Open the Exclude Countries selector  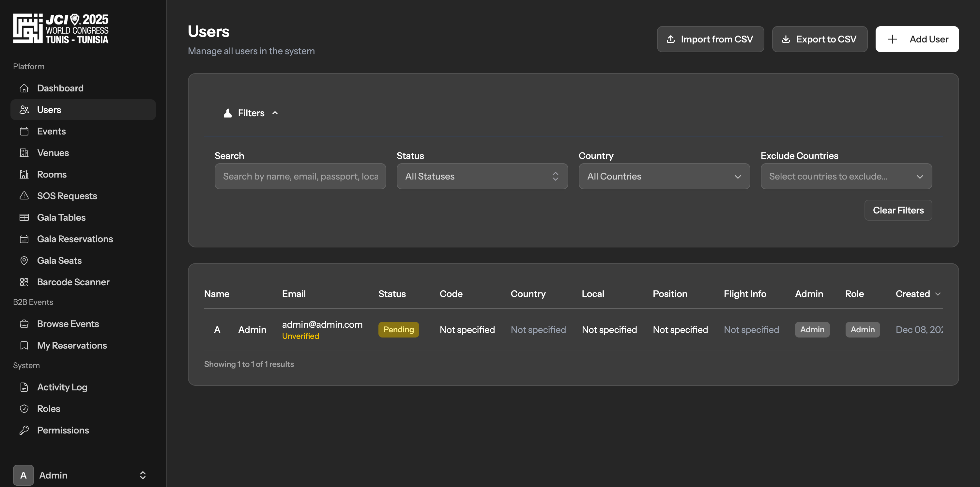coord(846,176)
